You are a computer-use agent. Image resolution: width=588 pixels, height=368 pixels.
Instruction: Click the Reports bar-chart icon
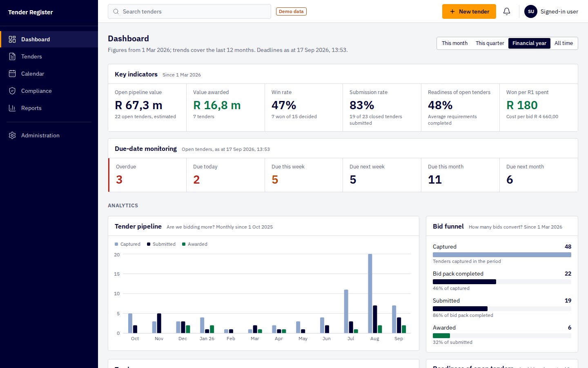(12, 108)
